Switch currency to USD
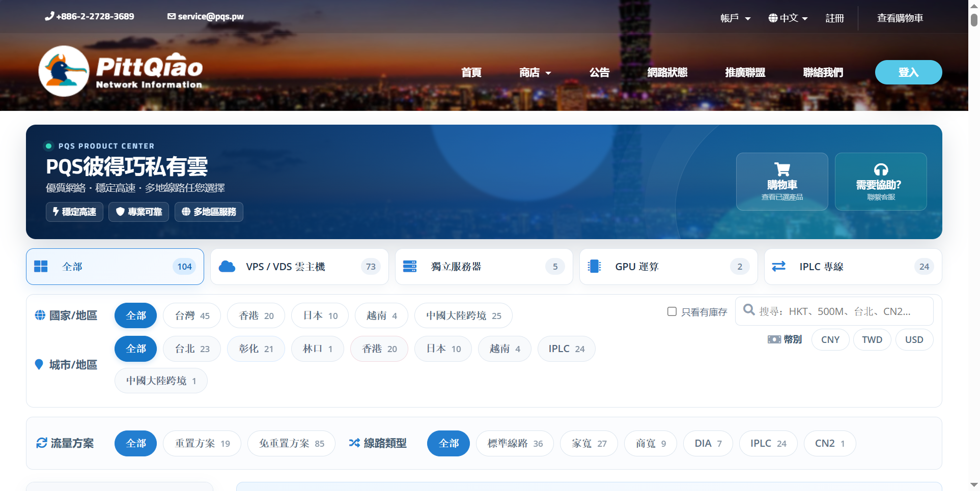 coord(914,340)
